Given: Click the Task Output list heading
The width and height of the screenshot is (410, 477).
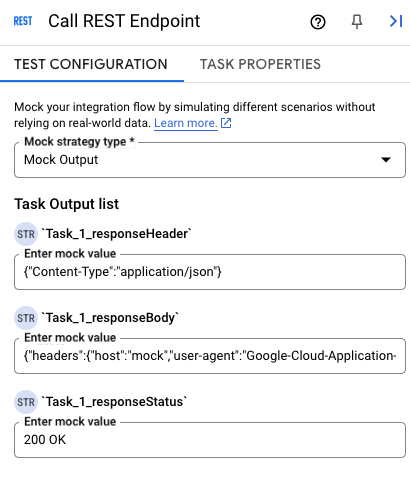Looking at the screenshot, I should click(x=66, y=204).
